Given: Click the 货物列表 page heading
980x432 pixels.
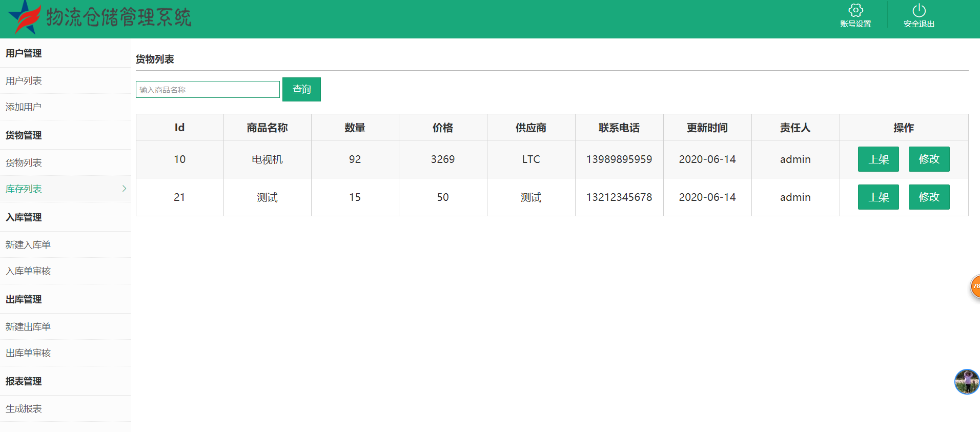Looking at the screenshot, I should 155,59.
